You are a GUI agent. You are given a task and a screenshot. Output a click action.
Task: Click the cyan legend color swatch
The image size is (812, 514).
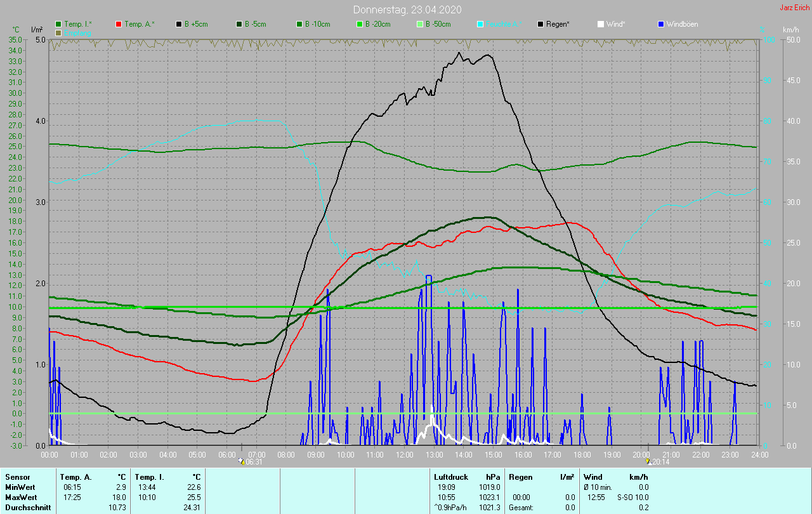pyautogui.click(x=480, y=24)
